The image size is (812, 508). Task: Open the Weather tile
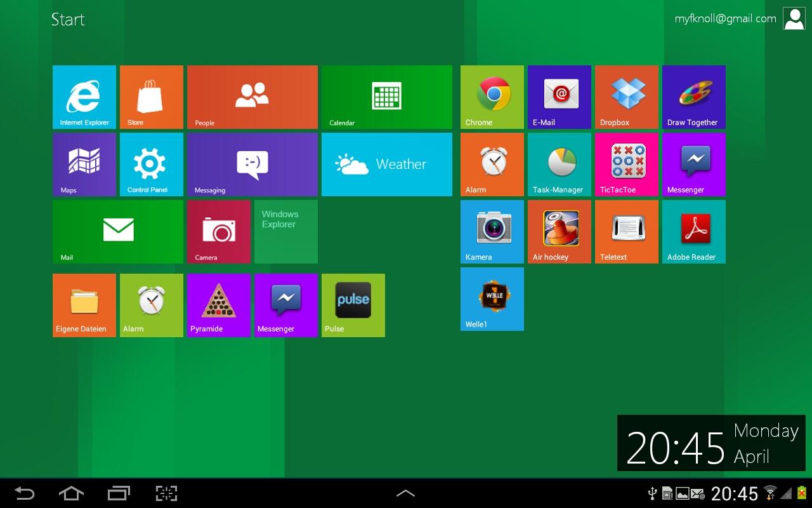387,164
